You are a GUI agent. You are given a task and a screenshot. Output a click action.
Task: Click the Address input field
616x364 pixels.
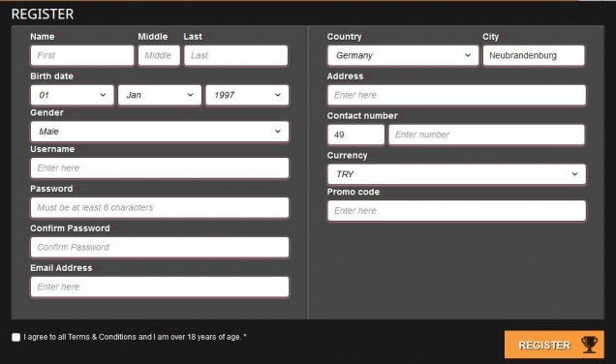point(456,95)
